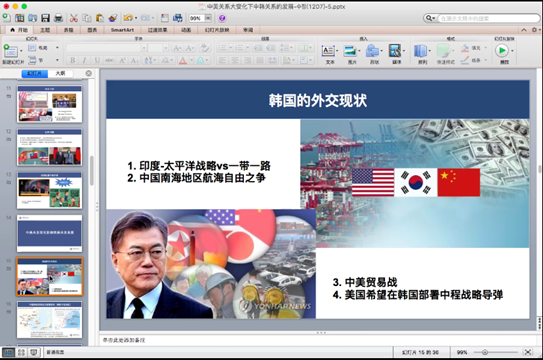Open the SmartArt ribbon tab

[122, 30]
